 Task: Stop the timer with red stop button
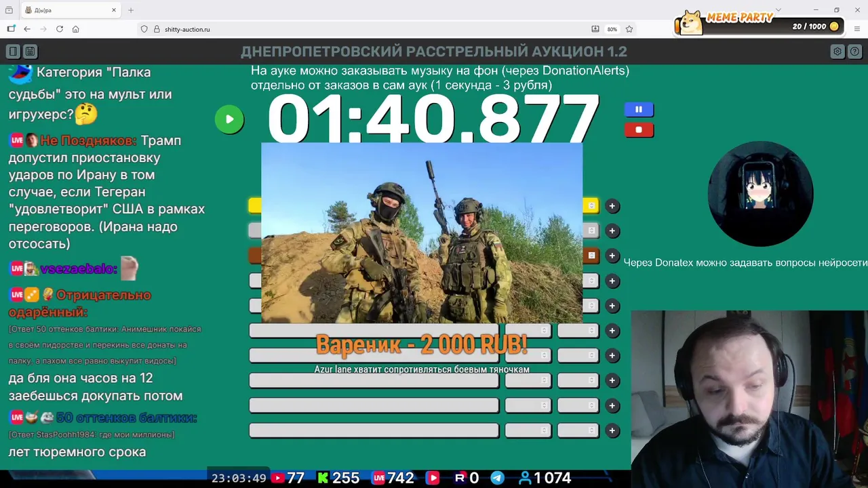(x=639, y=130)
